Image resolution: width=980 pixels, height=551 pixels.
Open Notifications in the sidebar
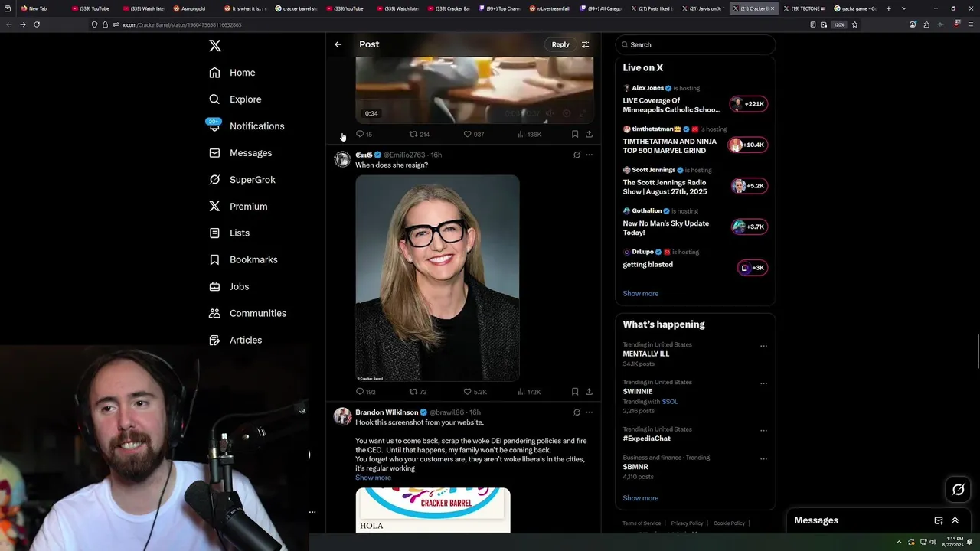pyautogui.click(x=247, y=126)
